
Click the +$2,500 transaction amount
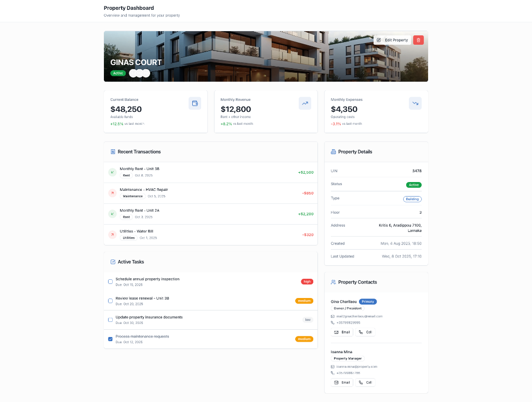[305, 173]
